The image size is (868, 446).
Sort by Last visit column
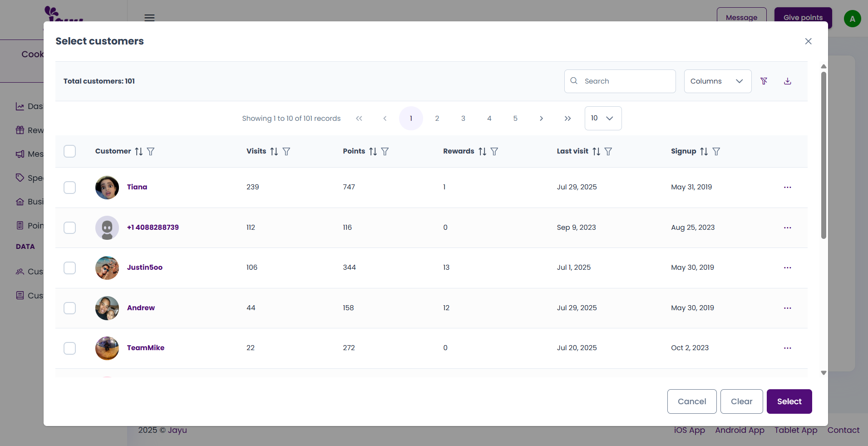596,151
